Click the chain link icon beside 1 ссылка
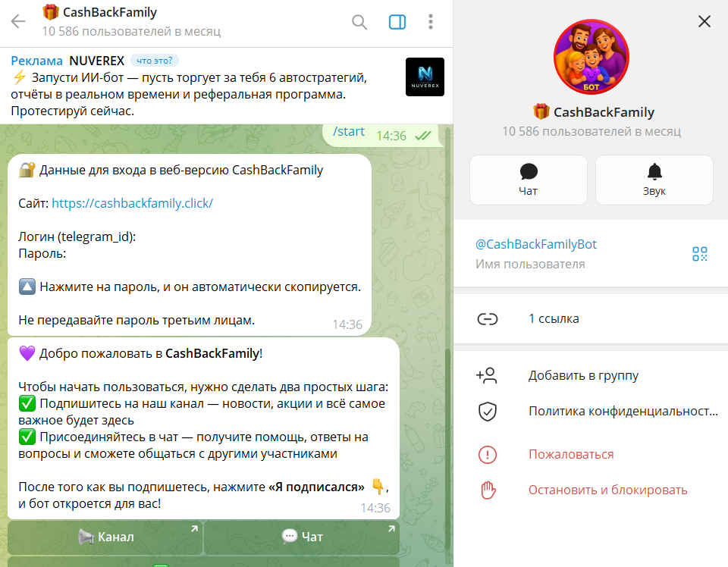This screenshot has height=567, width=728. (x=488, y=319)
